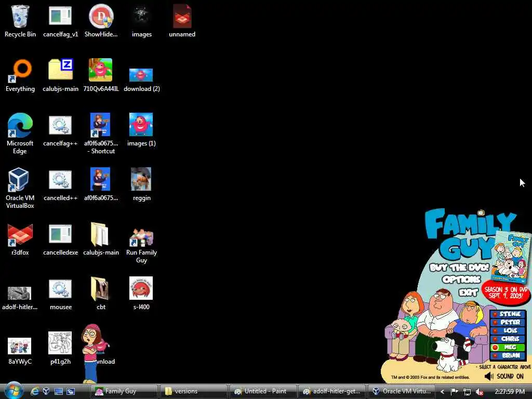Click the Meg desktop character

tap(91, 353)
